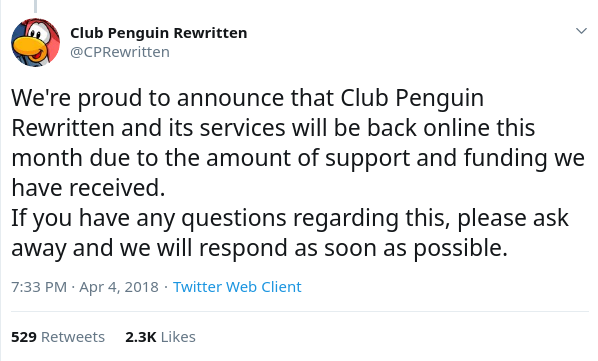Open the Club Penguin Rewritten profile avatar
The image size is (598, 361).
tap(35, 42)
